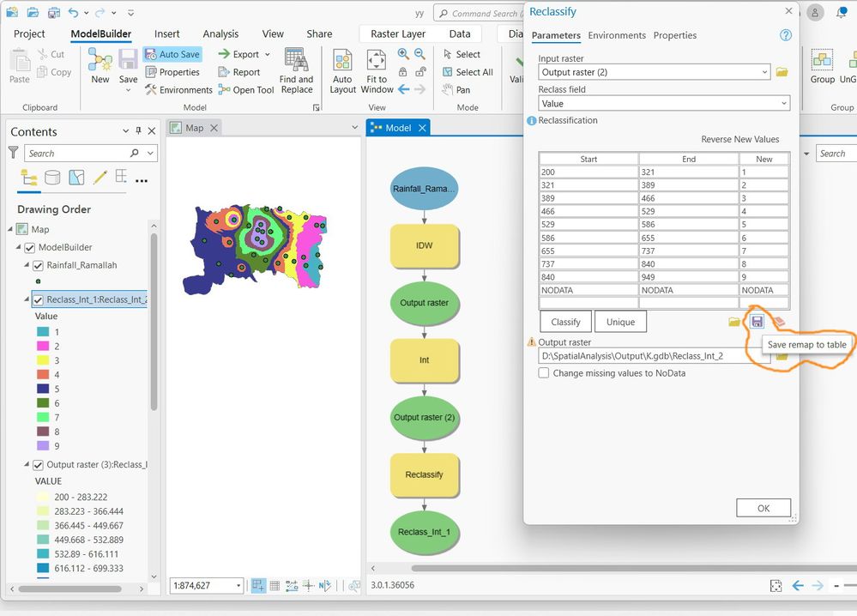Select List By Editing pencil icon
This screenshot has width=857, height=616.
point(100,177)
